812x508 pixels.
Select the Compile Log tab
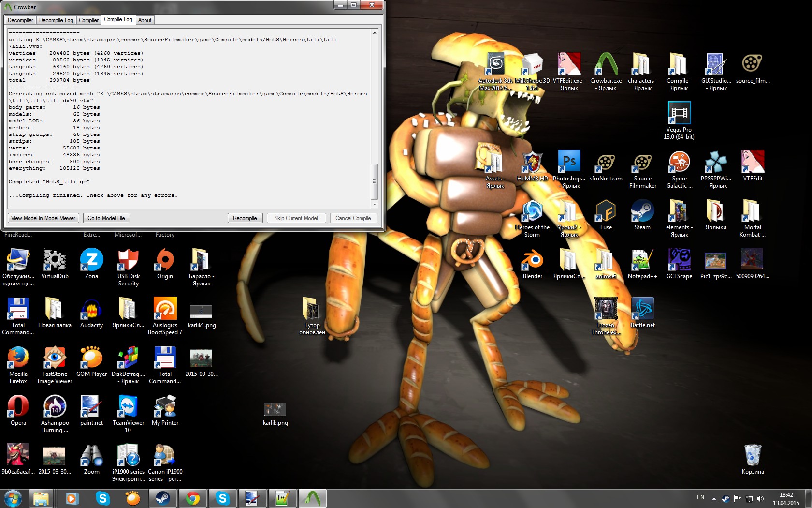point(118,20)
